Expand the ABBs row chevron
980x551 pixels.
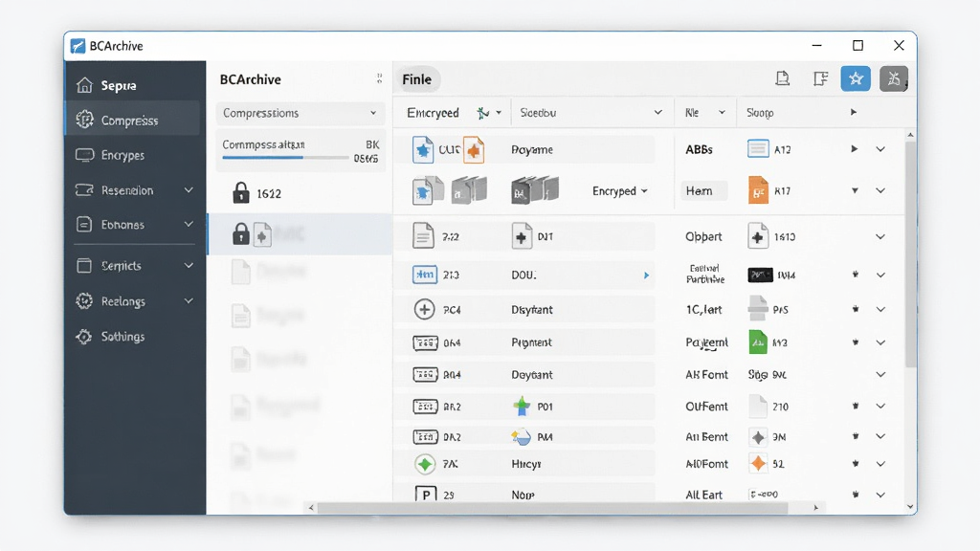tap(880, 149)
